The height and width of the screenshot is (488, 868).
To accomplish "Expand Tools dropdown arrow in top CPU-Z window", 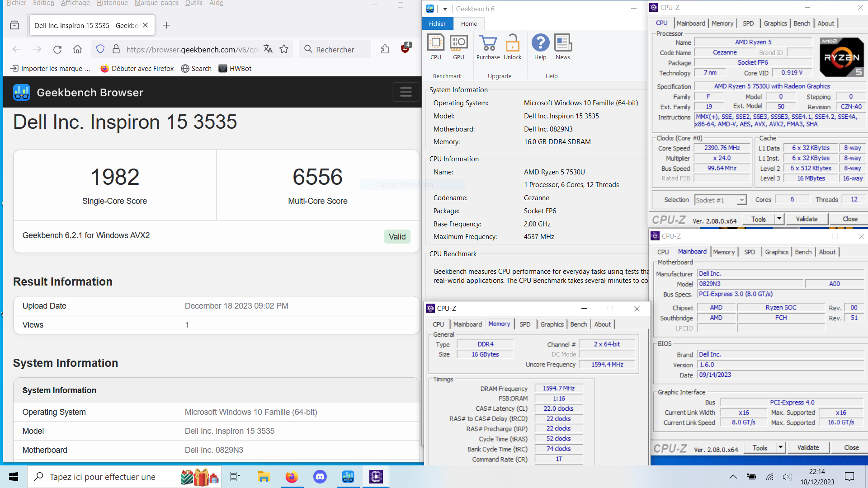I will 779,219.
